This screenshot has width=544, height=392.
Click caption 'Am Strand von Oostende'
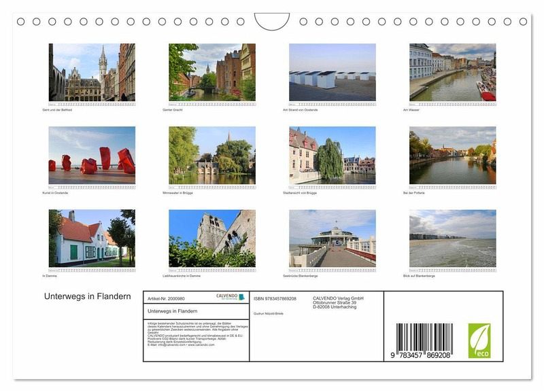click(x=300, y=110)
